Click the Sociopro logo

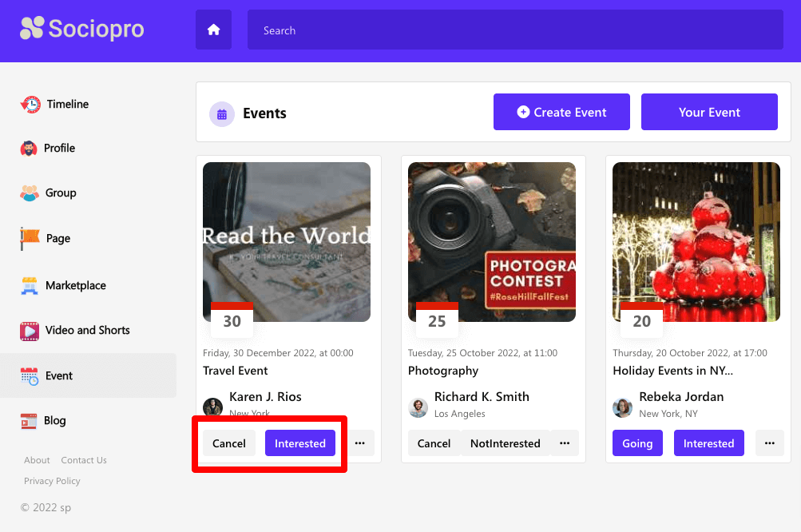pyautogui.click(x=82, y=29)
